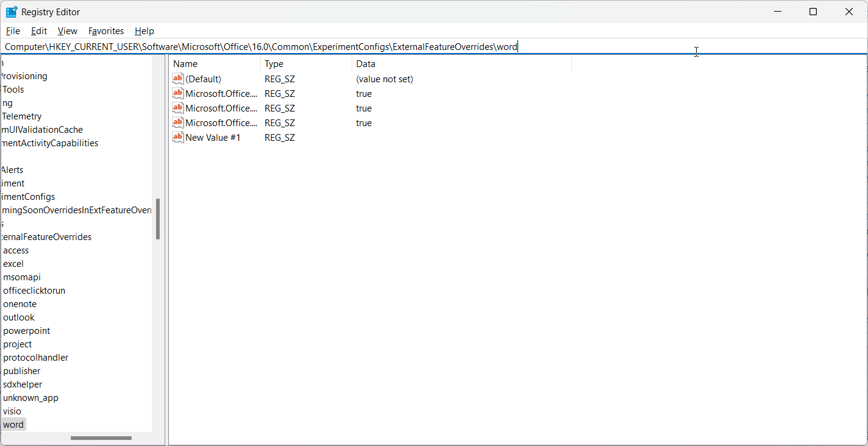Select the ExperimentConfigs key in the tree
The width and height of the screenshot is (868, 446).
[27, 196]
